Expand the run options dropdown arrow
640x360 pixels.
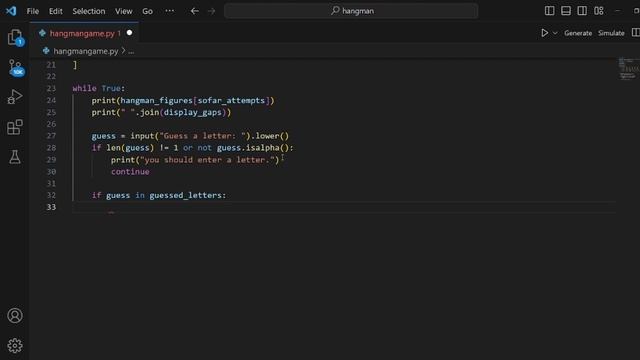[x=555, y=33]
